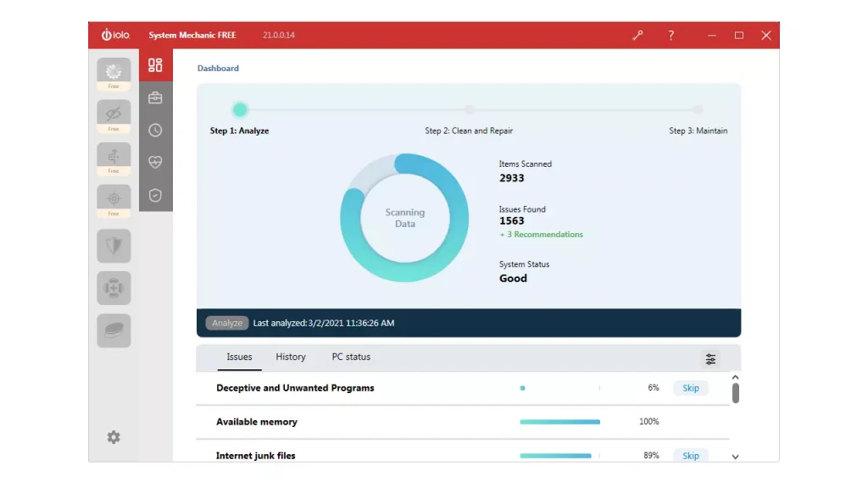The height and width of the screenshot is (488, 868).
Task: Click the Step 2: Clean and Repair label
Action: pos(469,130)
